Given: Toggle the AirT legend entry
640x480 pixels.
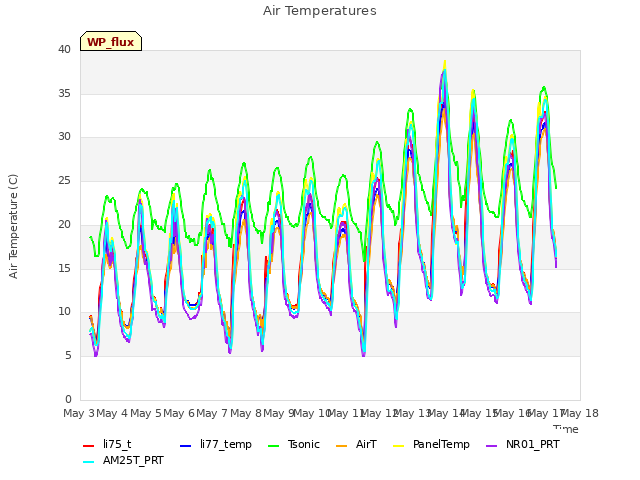Looking at the screenshot, I should coord(356,444).
